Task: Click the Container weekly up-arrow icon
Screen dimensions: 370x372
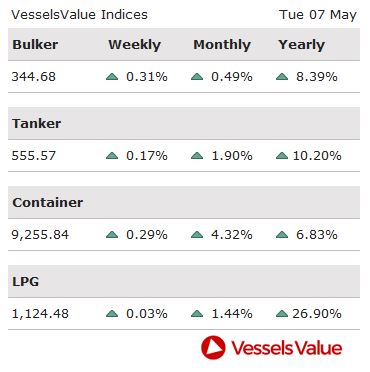Action: pyautogui.click(x=112, y=235)
